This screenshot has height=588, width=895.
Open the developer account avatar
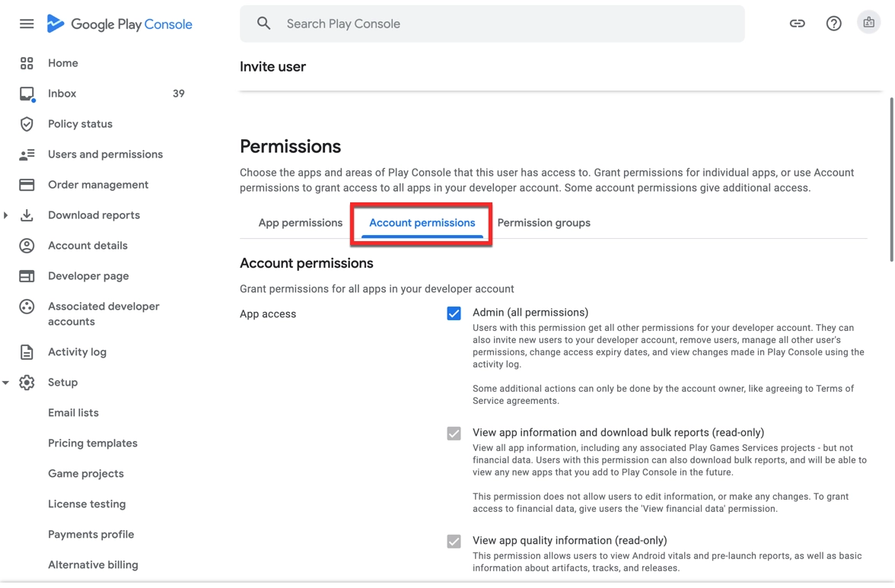tap(868, 23)
